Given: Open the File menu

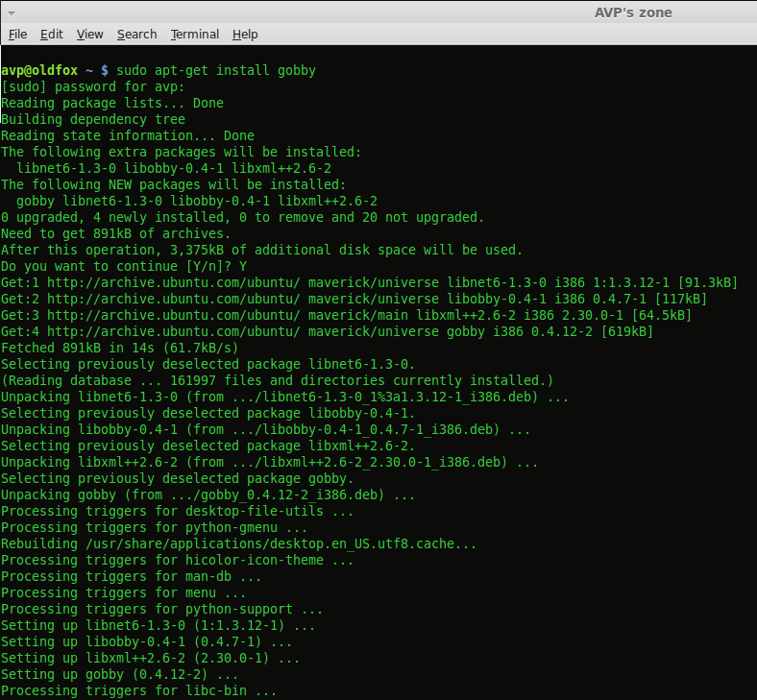Looking at the screenshot, I should coord(18,35).
